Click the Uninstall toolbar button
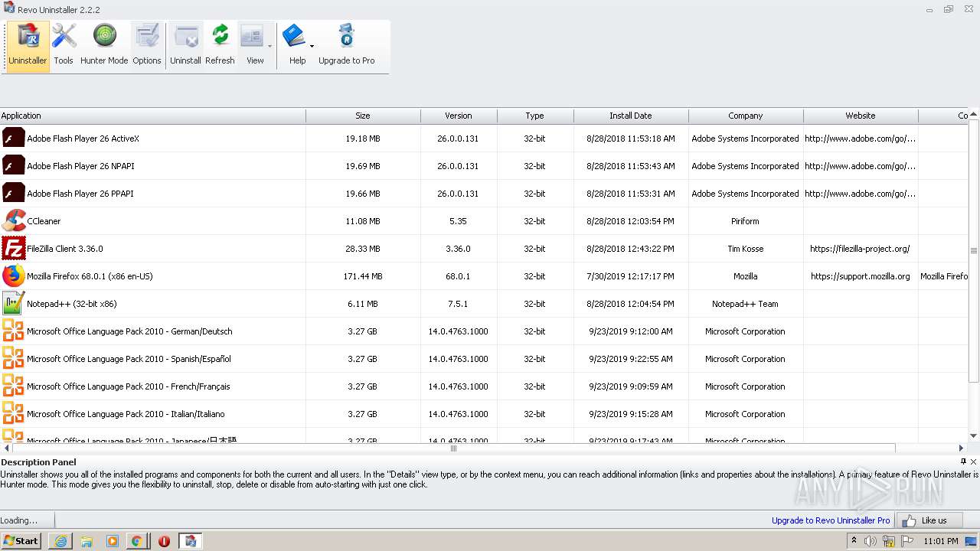 click(x=185, y=46)
